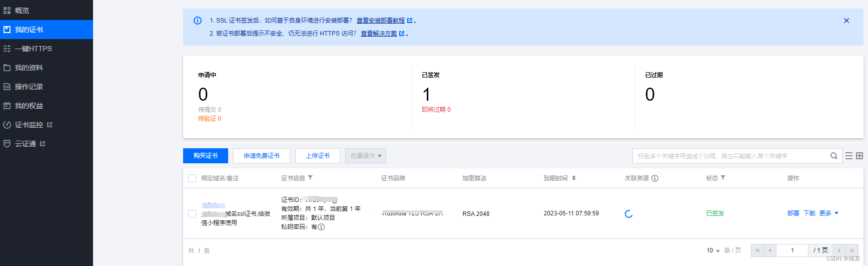Open 证书监控 external link entry
Image resolution: width=868 pixels, height=266 pixels.
pyautogui.click(x=47, y=125)
